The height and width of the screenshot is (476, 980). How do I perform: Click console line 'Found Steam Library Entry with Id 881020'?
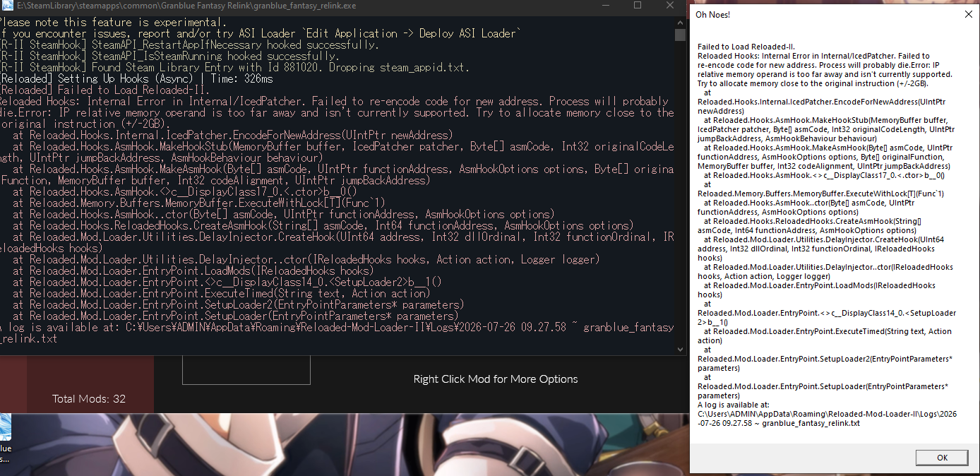[234, 67]
